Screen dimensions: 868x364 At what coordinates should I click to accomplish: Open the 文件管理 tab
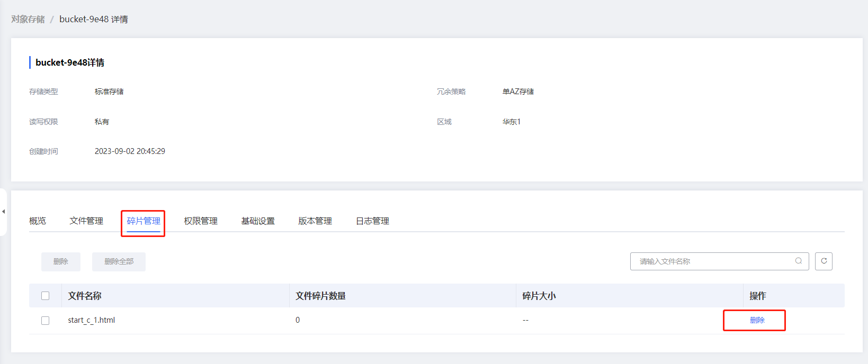86,221
